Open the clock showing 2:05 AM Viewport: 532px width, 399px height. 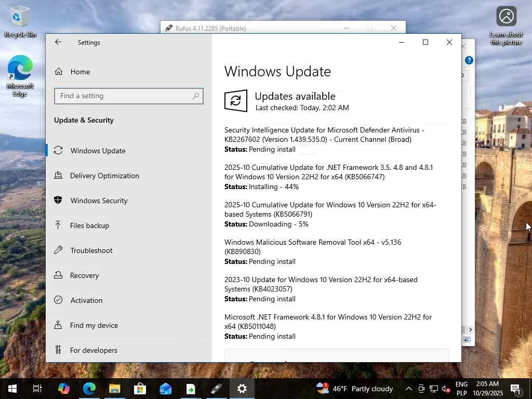[487, 389]
